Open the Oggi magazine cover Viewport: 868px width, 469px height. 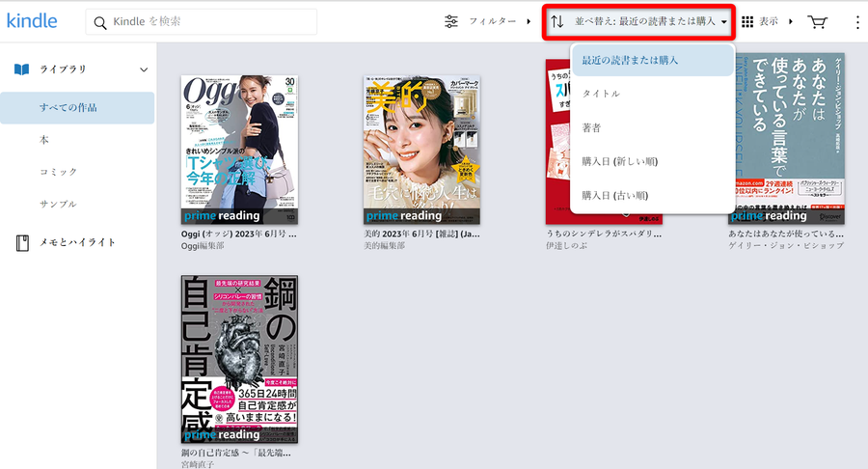[x=239, y=150]
